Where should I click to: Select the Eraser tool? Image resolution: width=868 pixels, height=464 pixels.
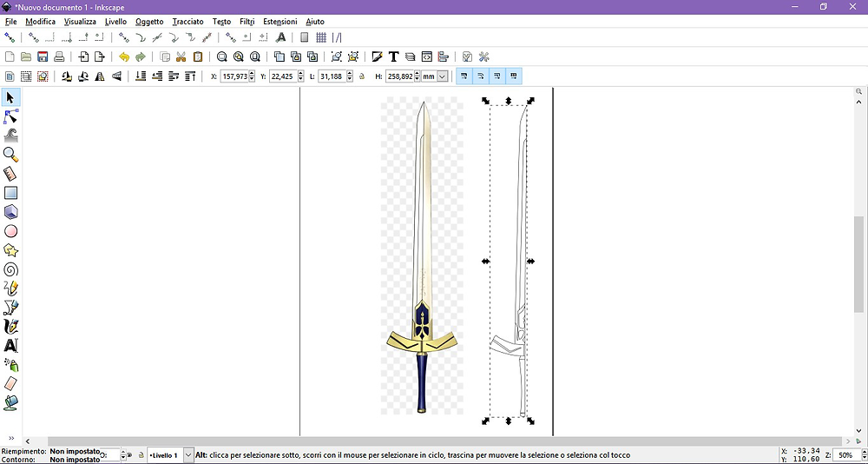10,383
